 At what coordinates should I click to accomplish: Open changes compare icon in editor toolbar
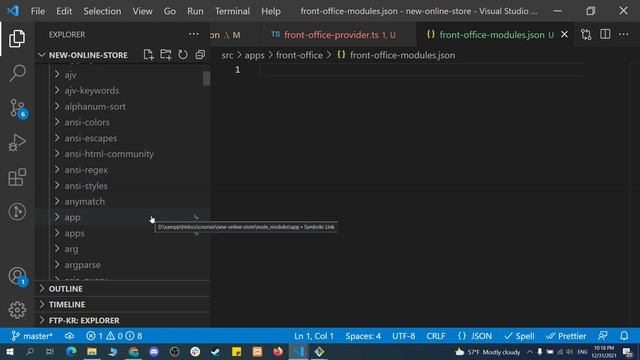tap(586, 35)
